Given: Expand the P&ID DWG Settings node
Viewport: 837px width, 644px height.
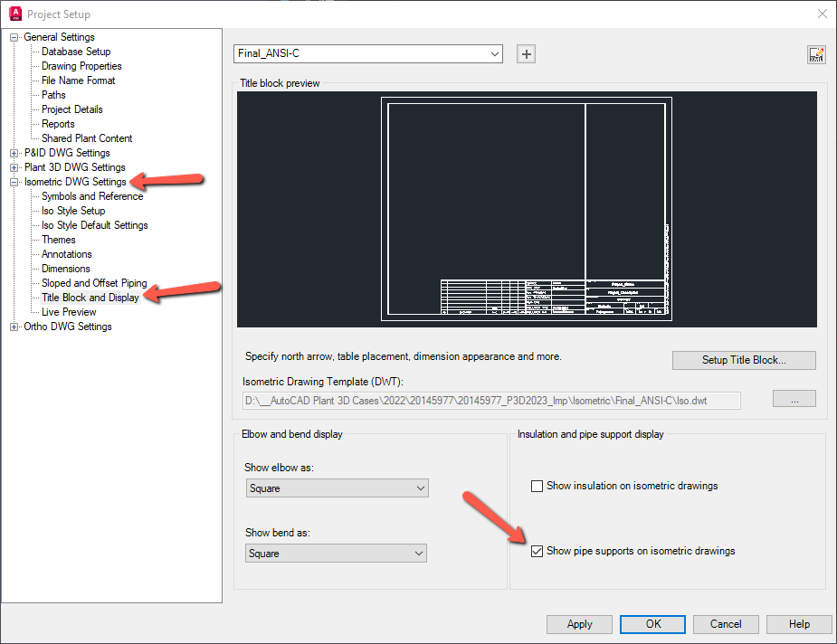Looking at the screenshot, I should tap(14, 152).
